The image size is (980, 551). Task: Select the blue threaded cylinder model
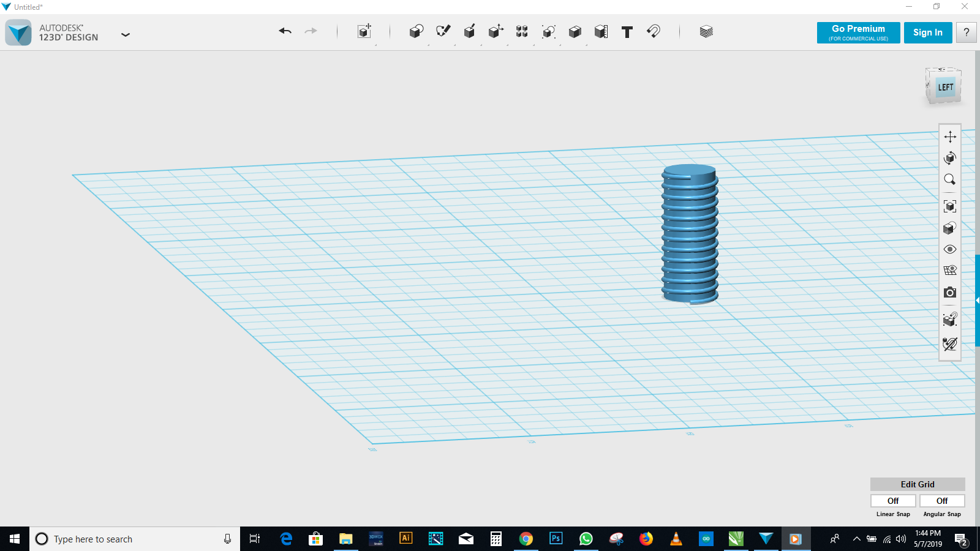690,234
